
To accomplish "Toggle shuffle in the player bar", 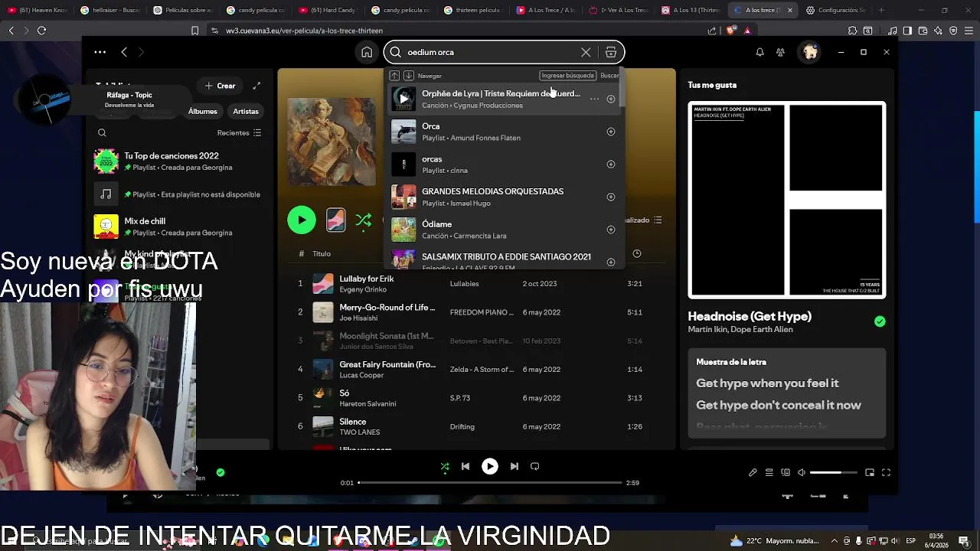I will coord(445,466).
